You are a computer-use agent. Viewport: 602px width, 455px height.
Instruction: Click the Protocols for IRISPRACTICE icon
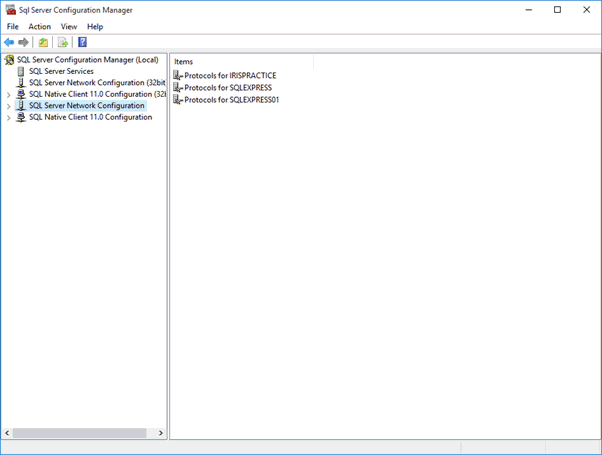(x=178, y=76)
